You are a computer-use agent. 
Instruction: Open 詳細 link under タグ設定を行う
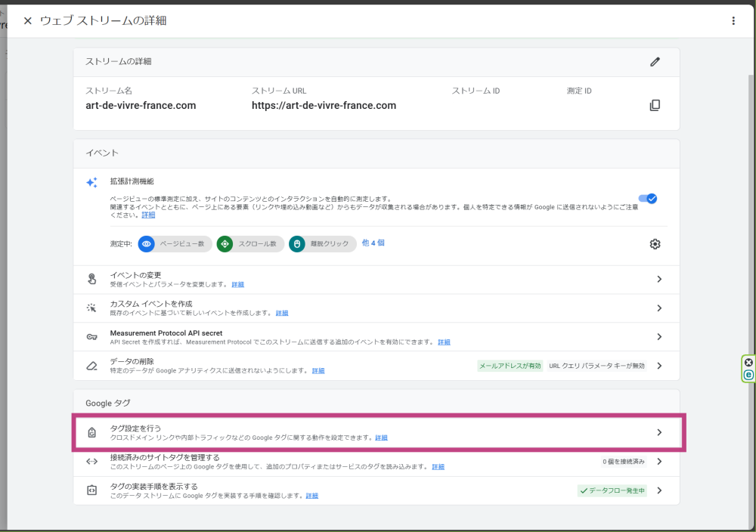[x=381, y=438]
